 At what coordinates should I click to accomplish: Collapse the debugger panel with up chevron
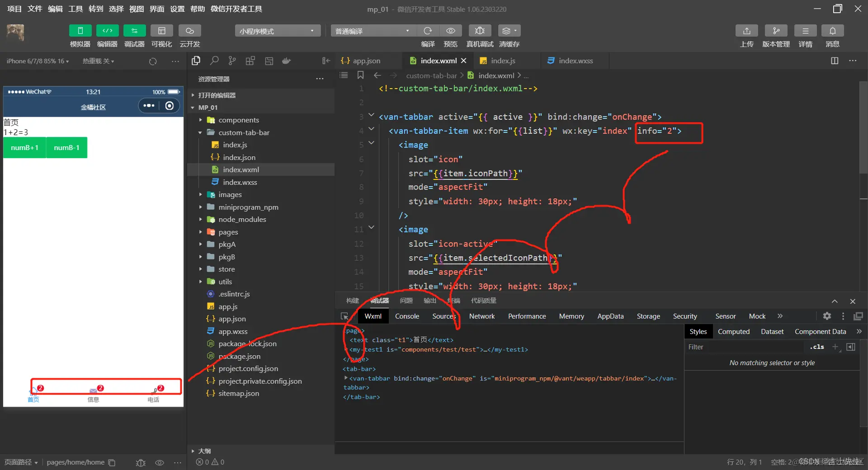pyautogui.click(x=835, y=301)
